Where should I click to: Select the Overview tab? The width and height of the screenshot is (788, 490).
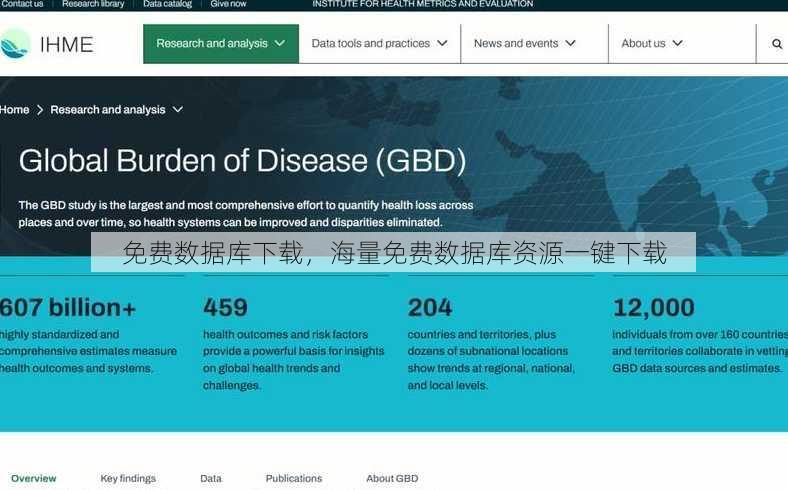coord(34,478)
